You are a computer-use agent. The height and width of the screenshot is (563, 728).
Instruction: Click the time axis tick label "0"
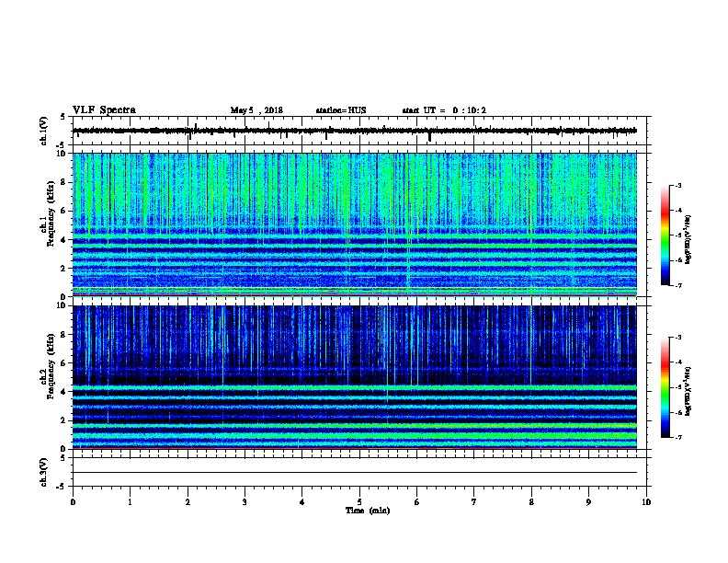point(73,502)
